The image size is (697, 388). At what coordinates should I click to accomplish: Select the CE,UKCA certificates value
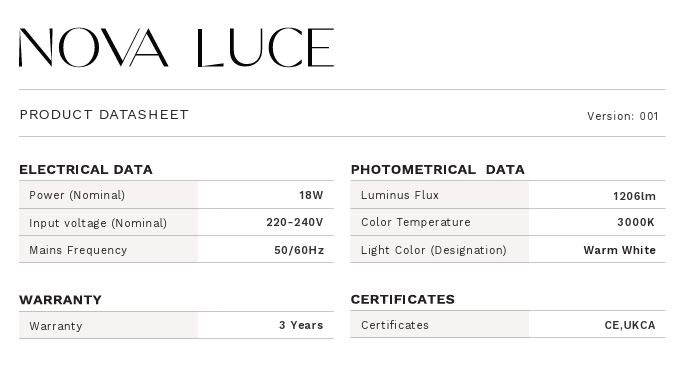(630, 325)
